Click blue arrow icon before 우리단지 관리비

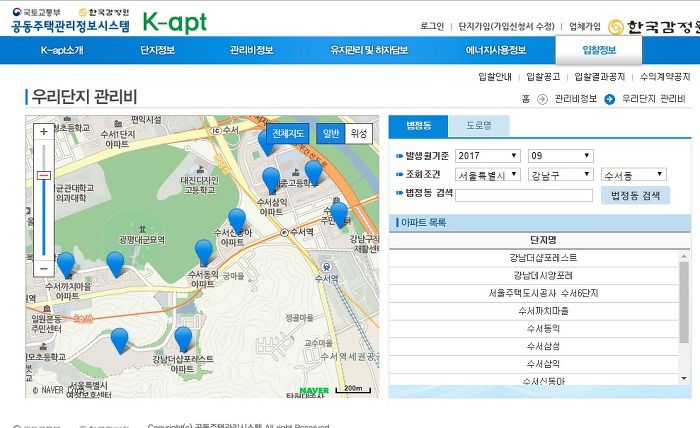(x=609, y=99)
